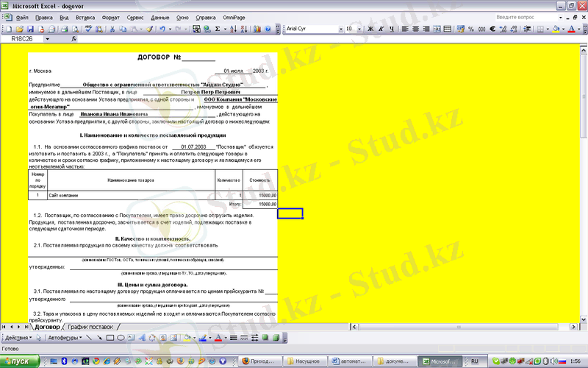This screenshot has width=588, height=368.
Task: Save the workbook with the floppy icon
Action: tap(30, 29)
